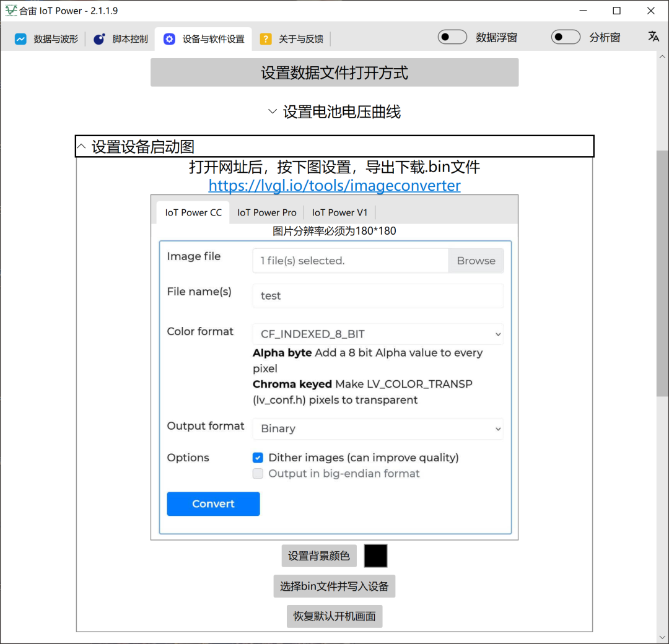
Task: Maximize the IoT Power window
Action: coord(616,11)
